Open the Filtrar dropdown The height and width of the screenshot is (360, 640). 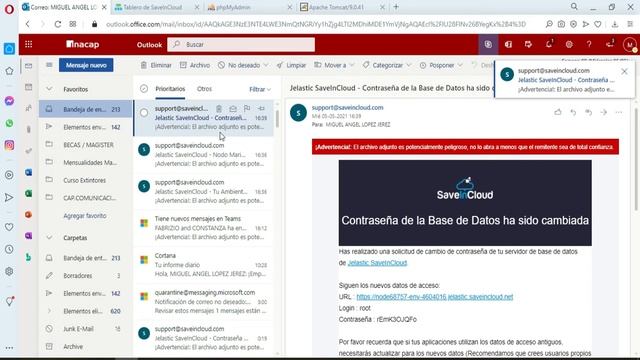tap(260, 89)
